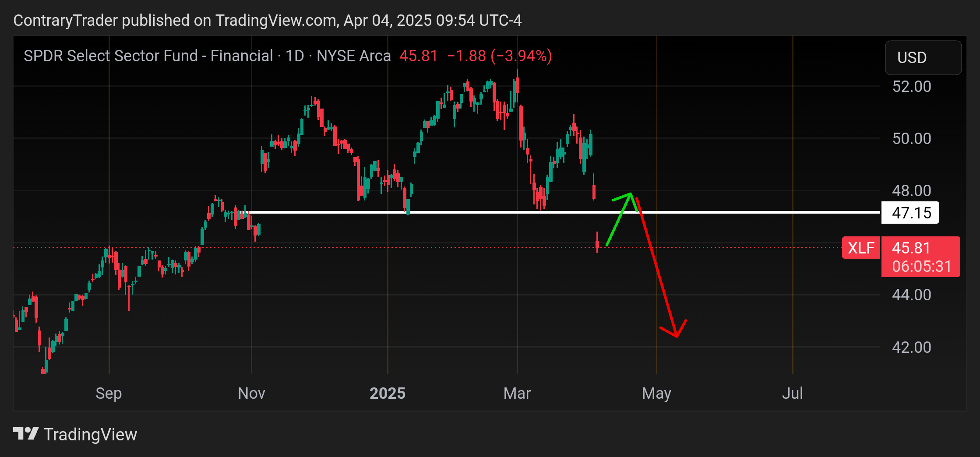Image resolution: width=980 pixels, height=457 pixels.
Task: Click the Mar time axis label
Action: [x=517, y=393]
